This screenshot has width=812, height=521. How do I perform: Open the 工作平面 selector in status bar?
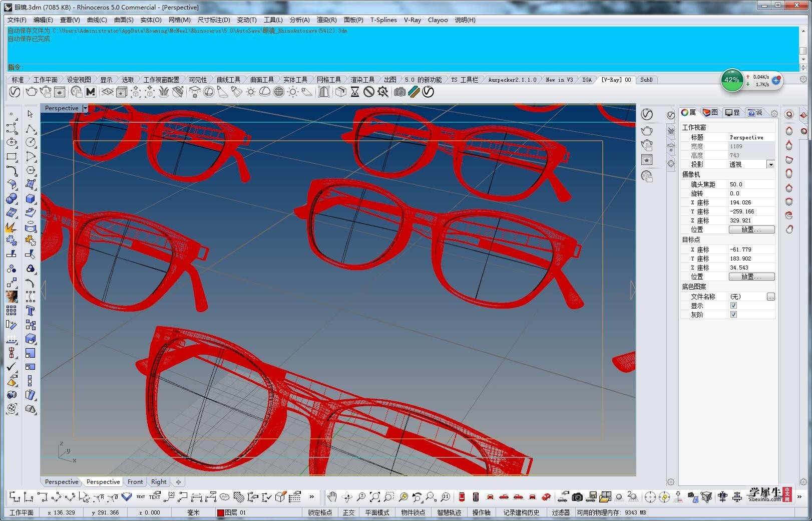(x=22, y=512)
